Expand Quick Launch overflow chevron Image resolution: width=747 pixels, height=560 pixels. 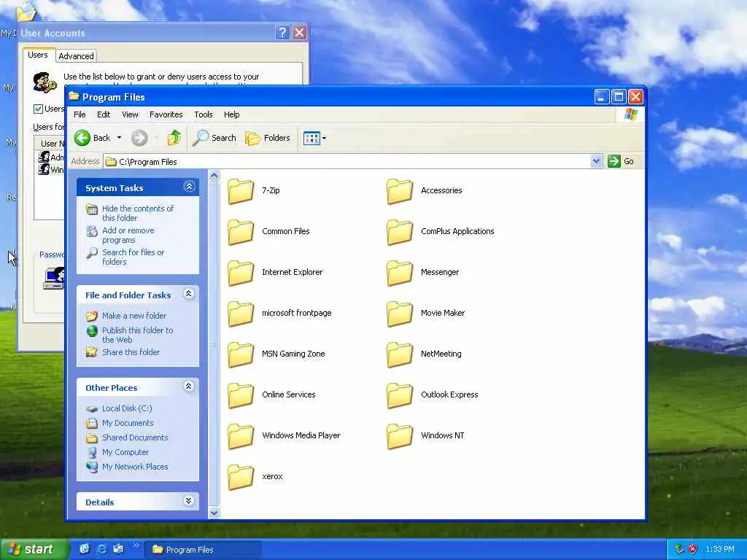[136, 545]
